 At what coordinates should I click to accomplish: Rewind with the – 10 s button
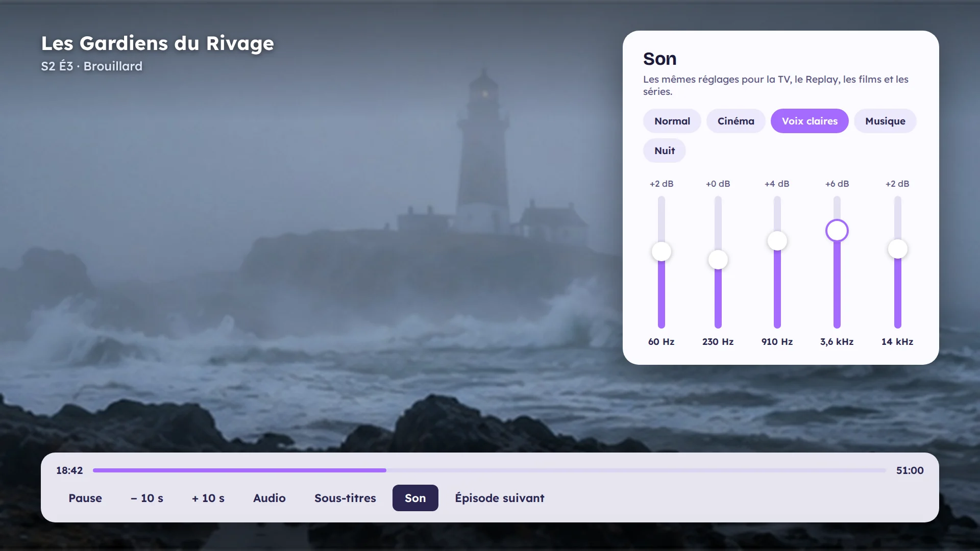pos(147,498)
